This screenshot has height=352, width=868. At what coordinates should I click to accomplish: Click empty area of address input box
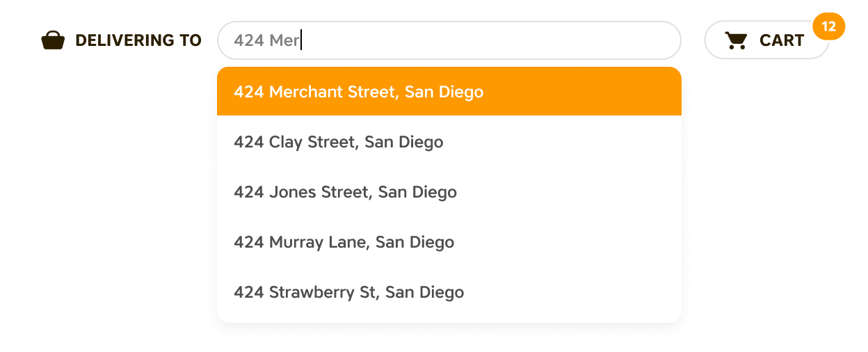click(487, 40)
